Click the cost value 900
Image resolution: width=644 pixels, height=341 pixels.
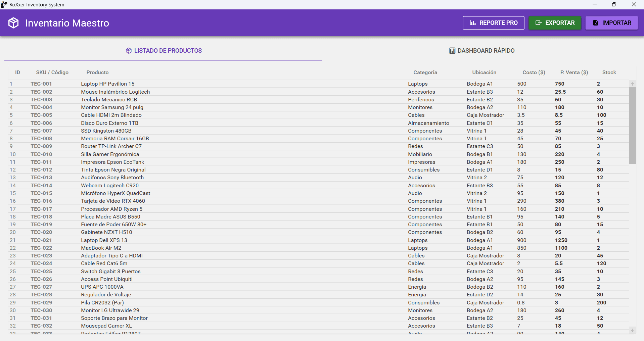point(522,240)
